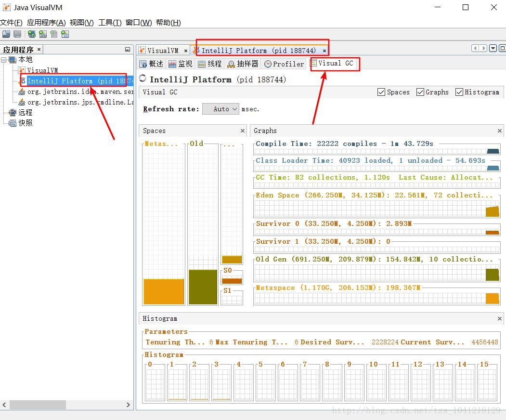Switch to the Profiler tab
Image resolution: width=506 pixels, height=420 pixels.
[284, 64]
